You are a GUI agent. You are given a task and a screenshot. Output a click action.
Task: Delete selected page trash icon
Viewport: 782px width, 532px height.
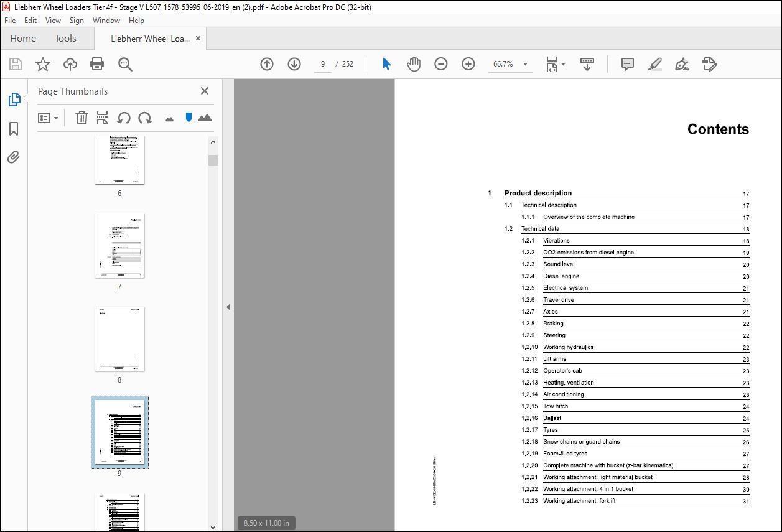click(81, 118)
